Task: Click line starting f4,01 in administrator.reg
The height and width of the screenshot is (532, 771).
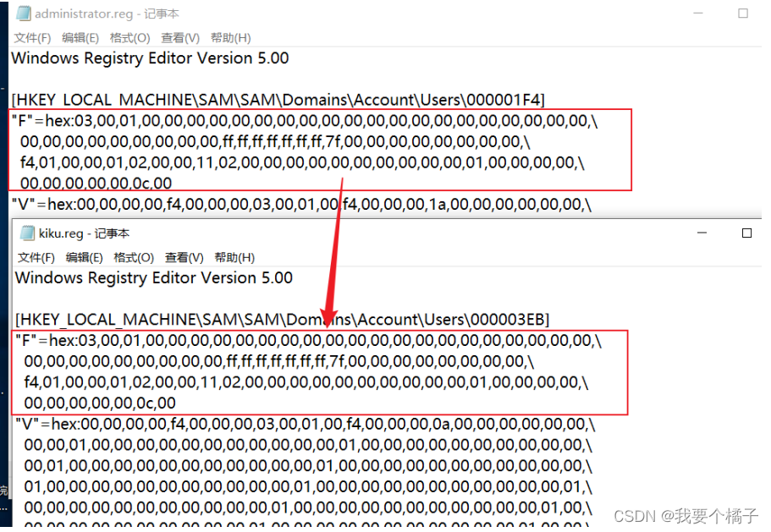Action: pos(302,162)
